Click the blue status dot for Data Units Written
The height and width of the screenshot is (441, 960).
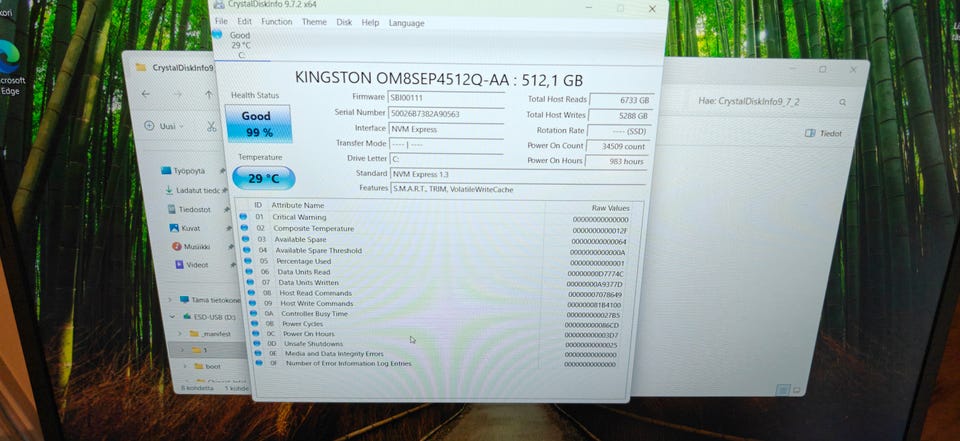(x=250, y=282)
